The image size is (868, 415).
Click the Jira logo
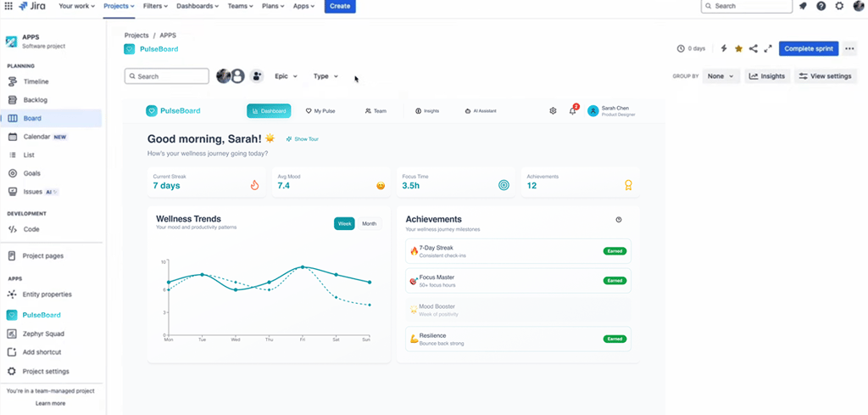(31, 6)
